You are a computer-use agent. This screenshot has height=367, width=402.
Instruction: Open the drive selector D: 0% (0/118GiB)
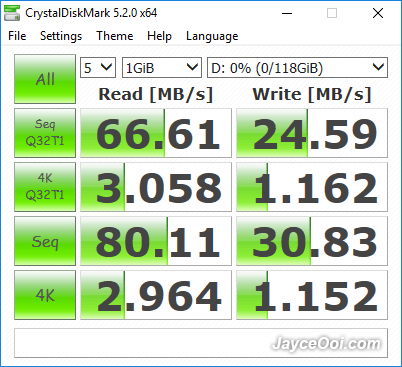pyautogui.click(x=297, y=68)
